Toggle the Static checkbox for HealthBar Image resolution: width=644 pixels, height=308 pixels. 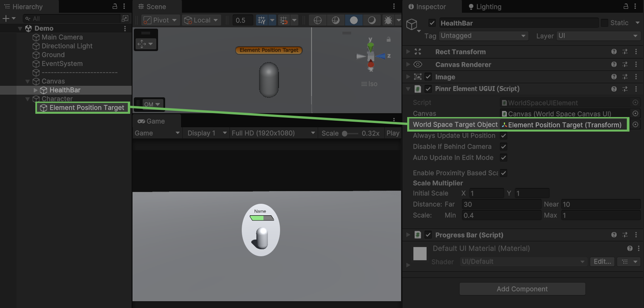[x=605, y=23]
